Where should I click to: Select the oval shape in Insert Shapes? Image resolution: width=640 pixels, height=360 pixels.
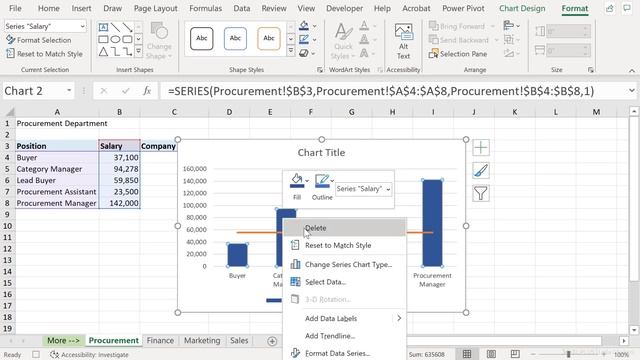[116, 40]
